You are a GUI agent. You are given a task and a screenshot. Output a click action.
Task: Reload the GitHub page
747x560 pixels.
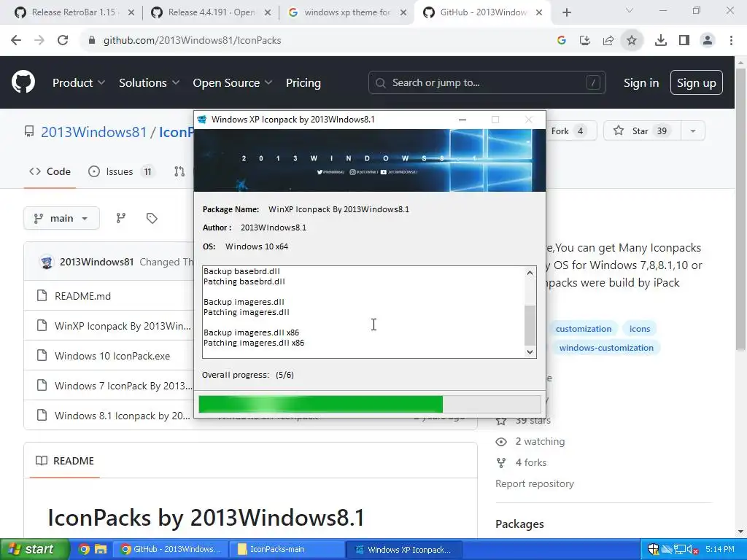click(x=63, y=41)
